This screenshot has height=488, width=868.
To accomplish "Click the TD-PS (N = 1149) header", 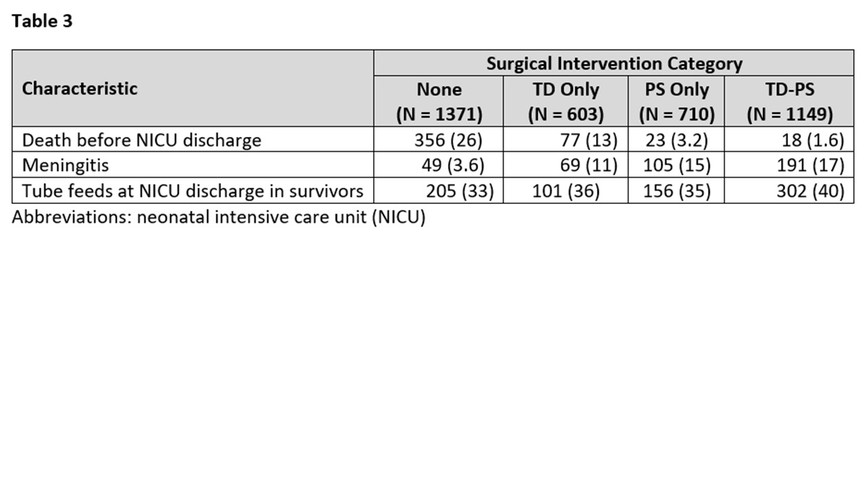I will 789,102.
